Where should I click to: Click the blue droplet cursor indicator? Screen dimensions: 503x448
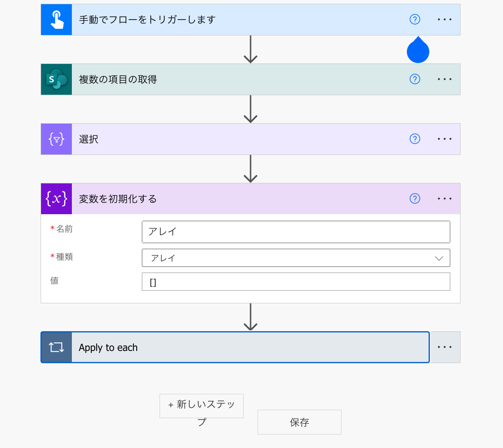(418, 50)
